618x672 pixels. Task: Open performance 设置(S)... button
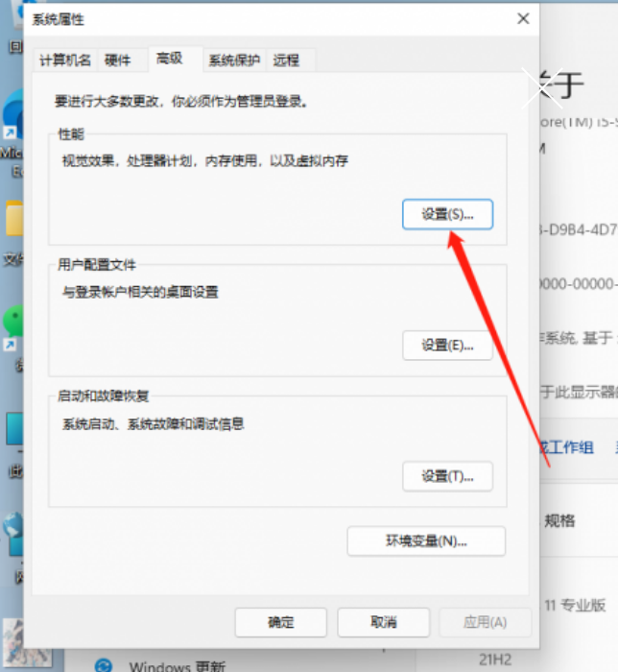(447, 214)
